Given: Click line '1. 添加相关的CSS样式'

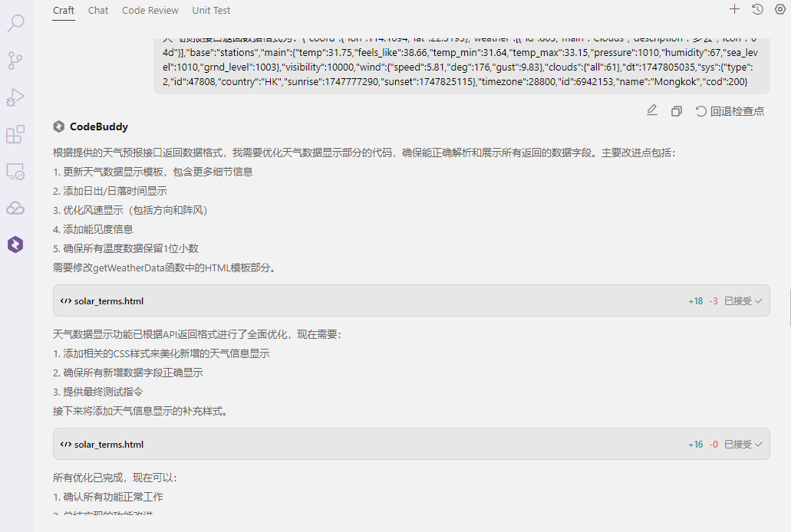Looking at the screenshot, I should click(x=161, y=353).
